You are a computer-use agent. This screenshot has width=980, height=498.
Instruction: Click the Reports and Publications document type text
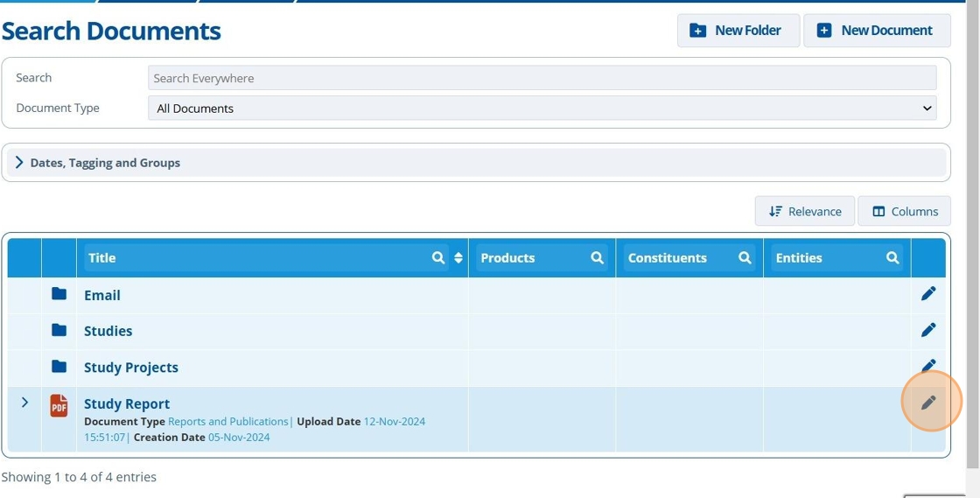pyautogui.click(x=228, y=421)
